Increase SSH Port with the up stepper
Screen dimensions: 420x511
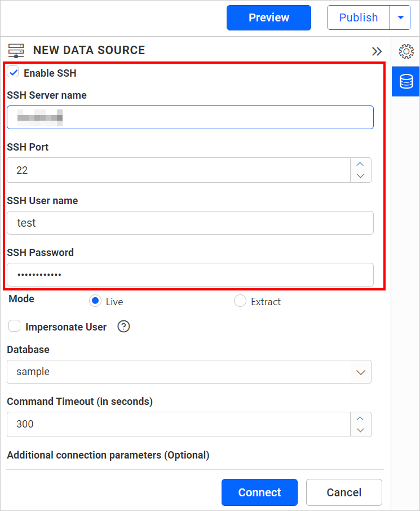pyautogui.click(x=361, y=164)
